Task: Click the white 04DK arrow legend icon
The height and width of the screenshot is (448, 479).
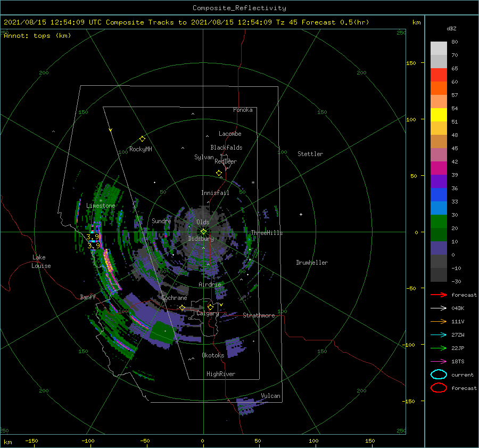Action: 439,308
